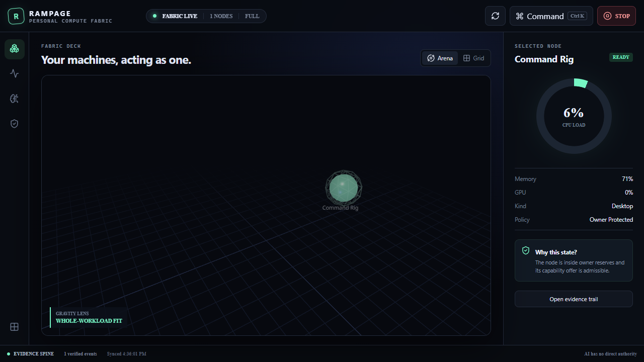
Task: Click the WHOLE-WORKLOAD FIT gravity lens label
Action: (89, 321)
